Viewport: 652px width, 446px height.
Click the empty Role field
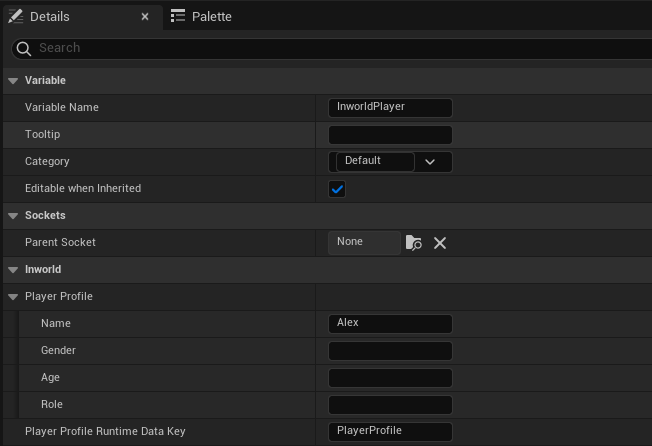click(x=390, y=405)
